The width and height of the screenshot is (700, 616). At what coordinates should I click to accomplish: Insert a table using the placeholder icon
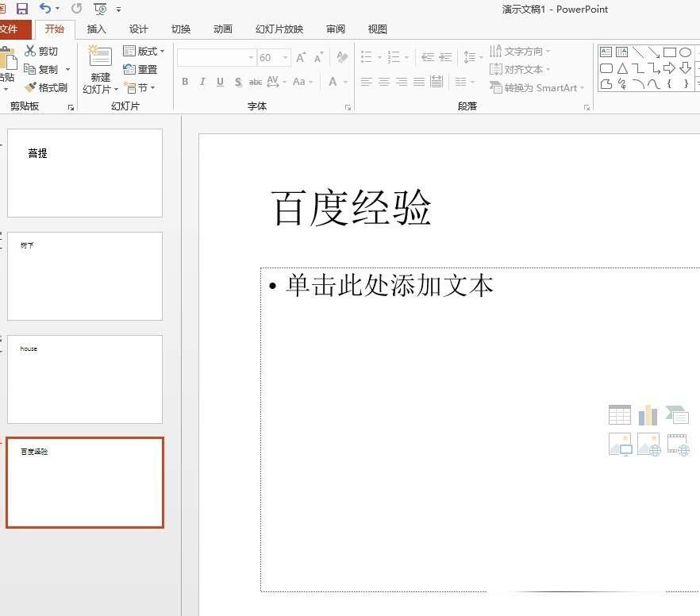(620, 414)
